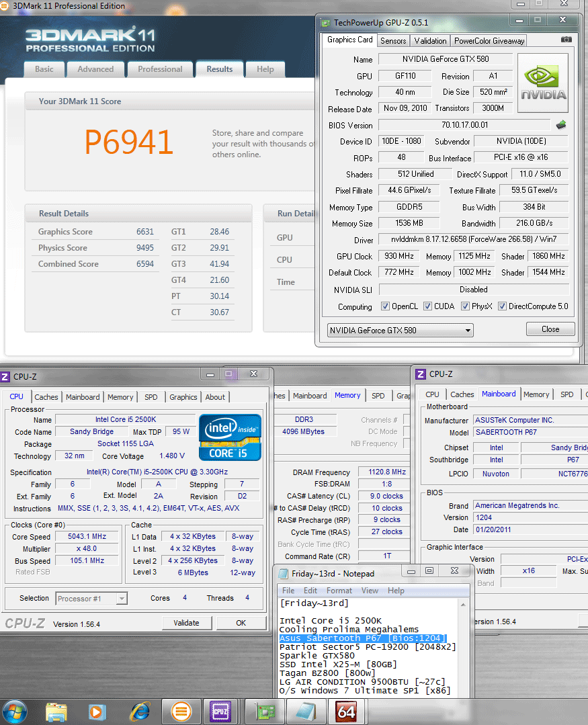The image size is (588, 725).
Task: Click the GPU Clock value 930 MHz
Action: click(x=399, y=256)
